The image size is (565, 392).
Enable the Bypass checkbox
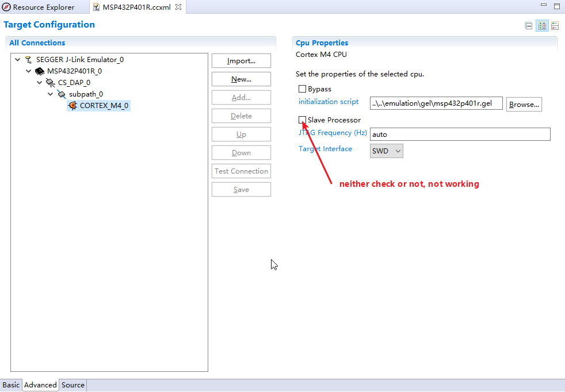(x=302, y=89)
